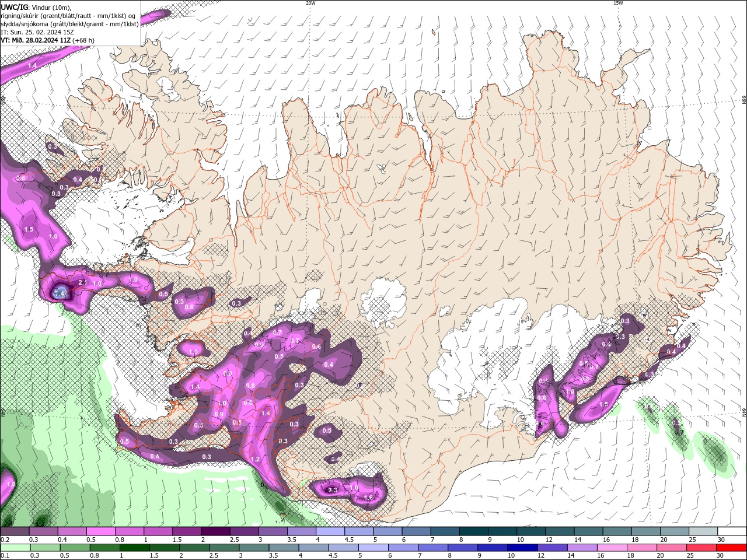Click the "VT: Mið. 28.02.2024 11Z" valid time

pos(36,40)
